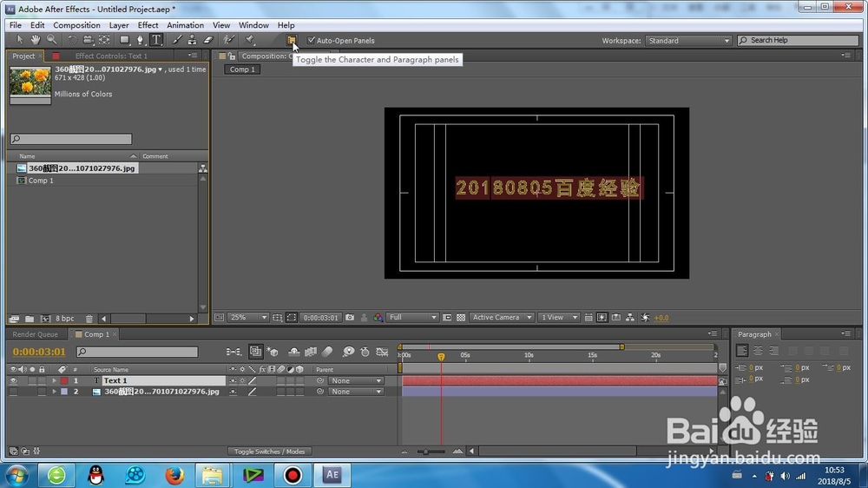The width and height of the screenshot is (868, 488).
Task: Expand layer 2 jpg properties
Action: tap(54, 392)
